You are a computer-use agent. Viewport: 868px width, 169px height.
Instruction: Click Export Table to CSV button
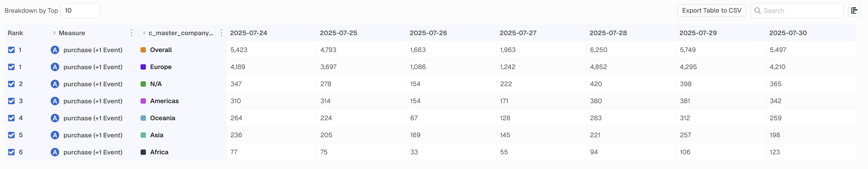click(x=712, y=10)
